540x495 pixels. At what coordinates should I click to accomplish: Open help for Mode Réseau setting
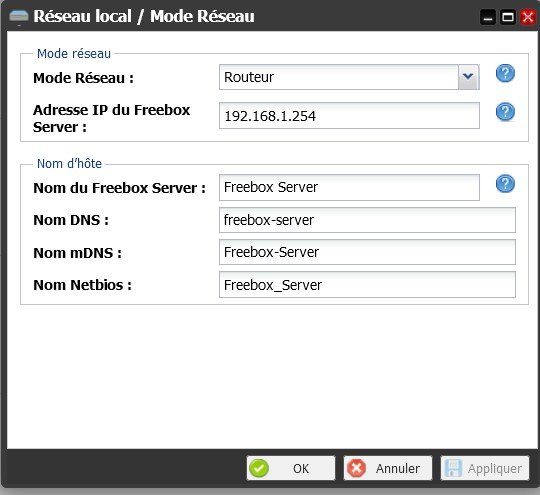coord(505,73)
